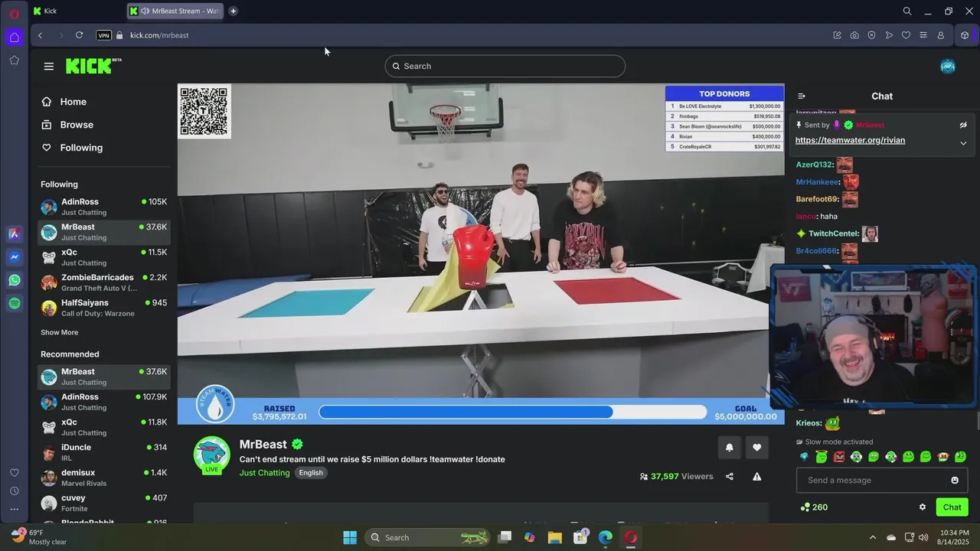Show hidden system tray icons
The width and height of the screenshot is (980, 551).
872,537
